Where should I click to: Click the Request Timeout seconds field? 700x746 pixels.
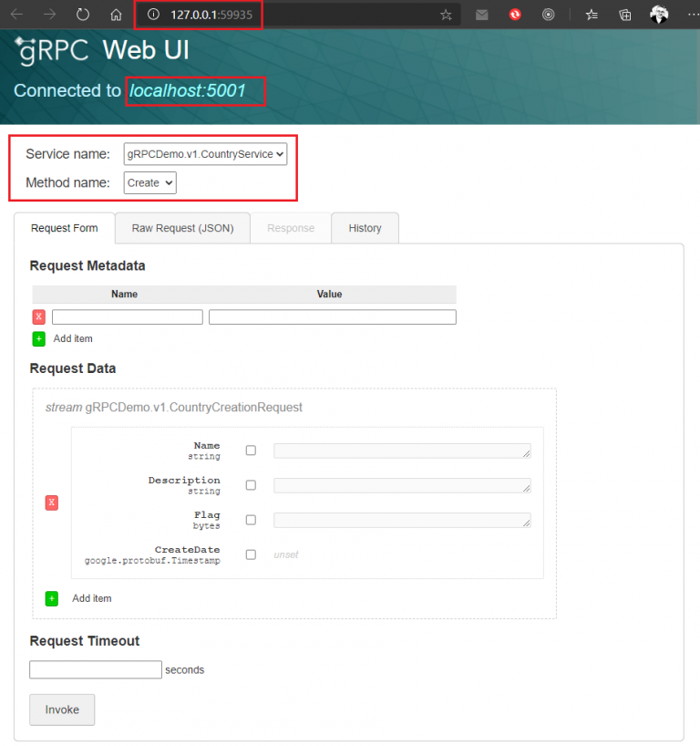pos(96,669)
